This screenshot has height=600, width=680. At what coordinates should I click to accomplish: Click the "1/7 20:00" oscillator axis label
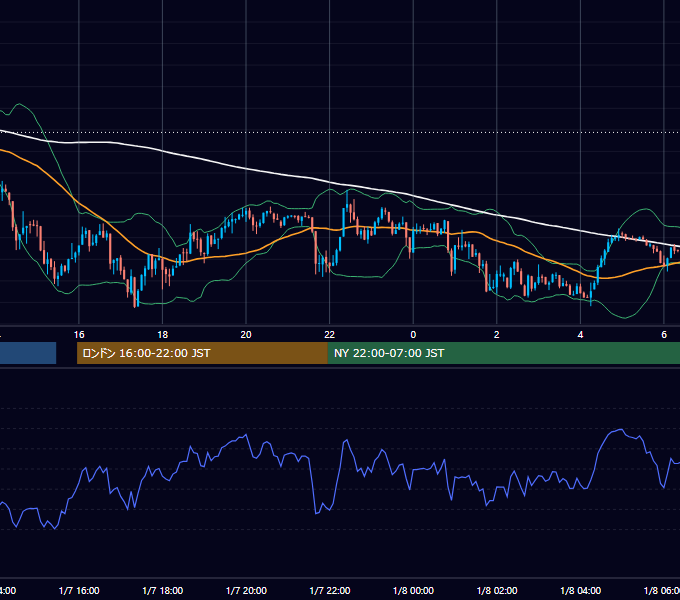coord(246,590)
